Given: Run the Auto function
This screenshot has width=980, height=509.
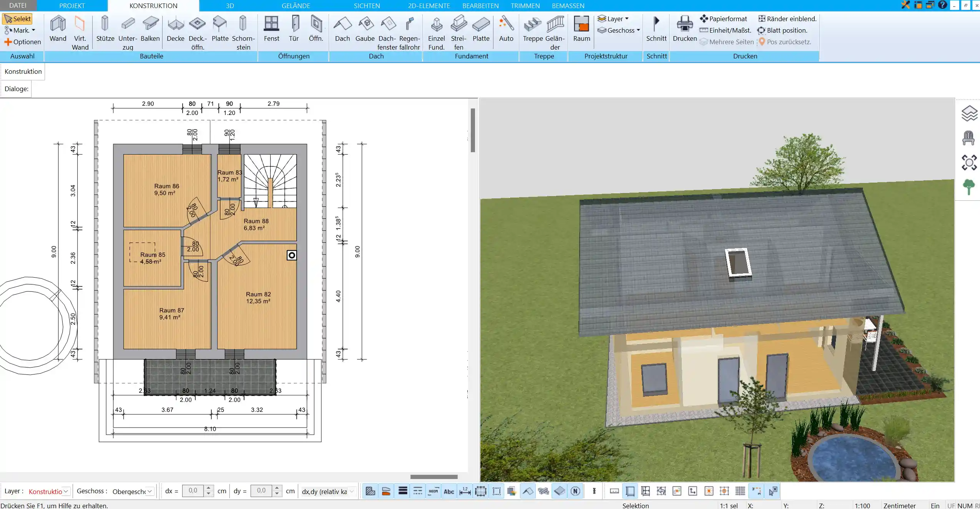Looking at the screenshot, I should tap(506, 28).
